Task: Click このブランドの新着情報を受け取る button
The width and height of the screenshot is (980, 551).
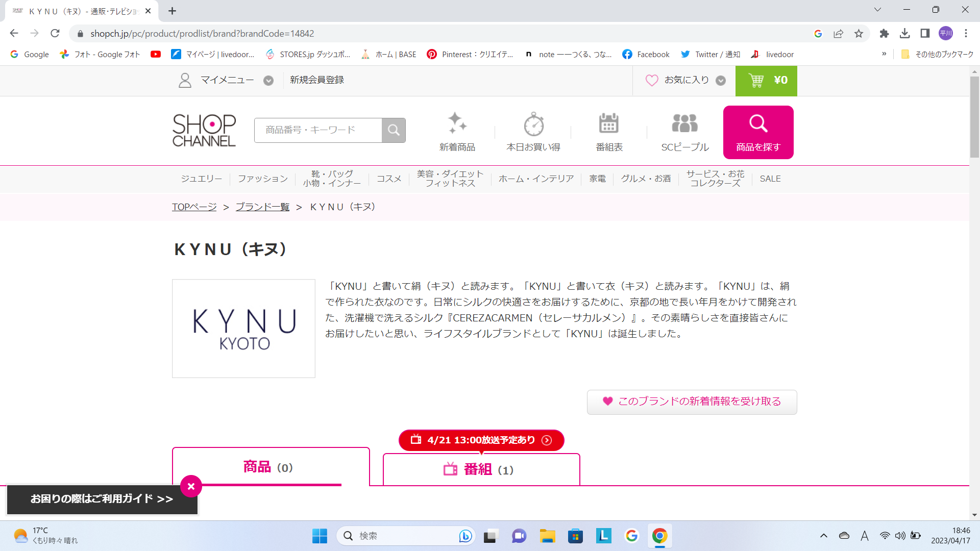Action: click(x=692, y=402)
